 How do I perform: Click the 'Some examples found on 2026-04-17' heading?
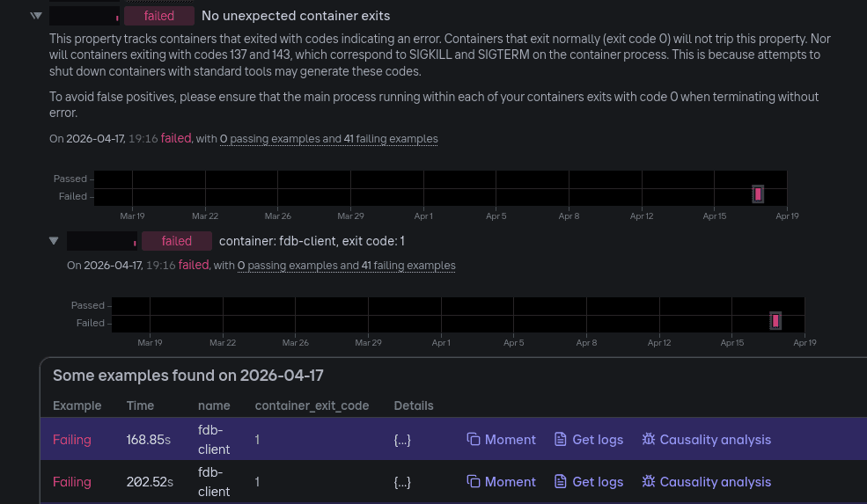188,376
